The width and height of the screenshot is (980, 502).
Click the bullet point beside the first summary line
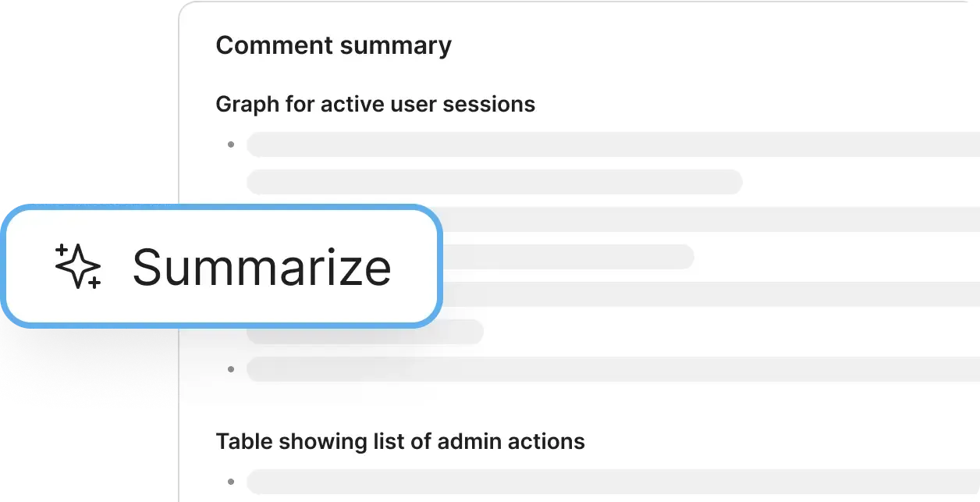(x=231, y=144)
